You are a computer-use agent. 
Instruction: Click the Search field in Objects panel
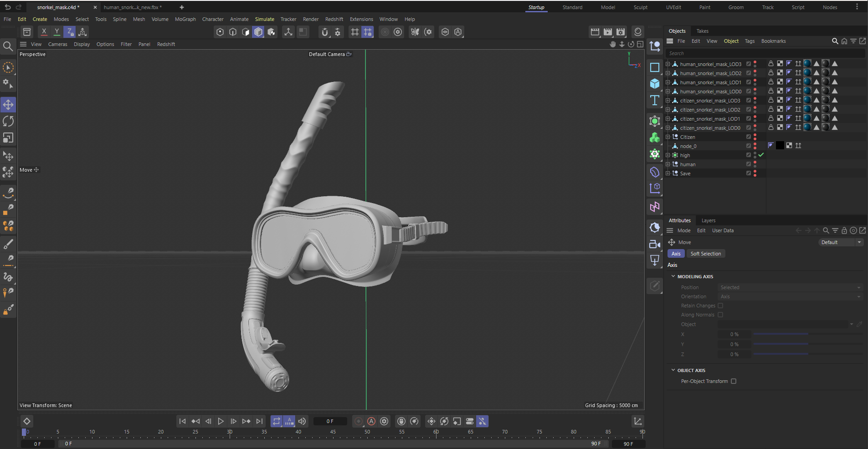765,53
